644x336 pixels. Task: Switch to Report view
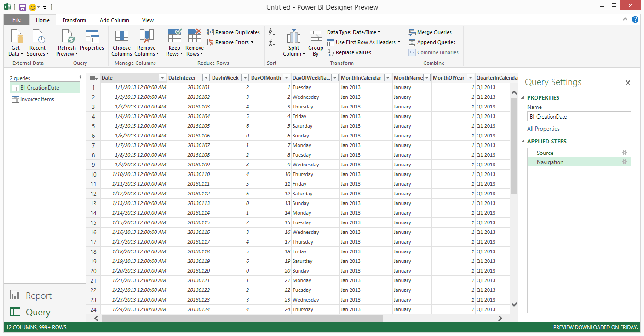[x=31, y=296]
